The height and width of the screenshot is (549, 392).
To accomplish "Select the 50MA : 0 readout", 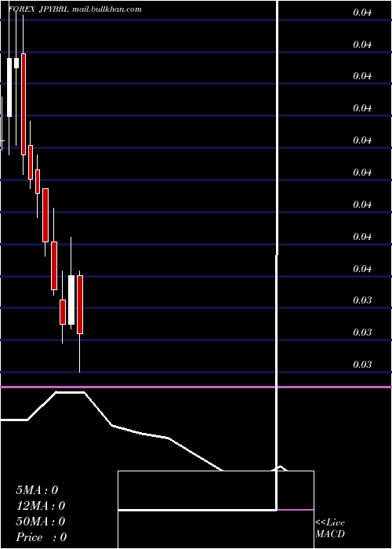I will tap(40, 522).
